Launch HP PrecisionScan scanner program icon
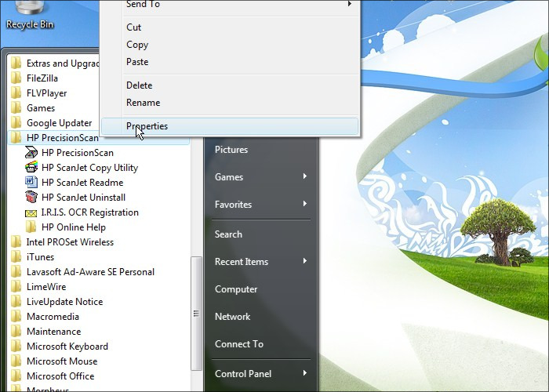Image resolution: width=549 pixels, height=392 pixels. pos(31,153)
